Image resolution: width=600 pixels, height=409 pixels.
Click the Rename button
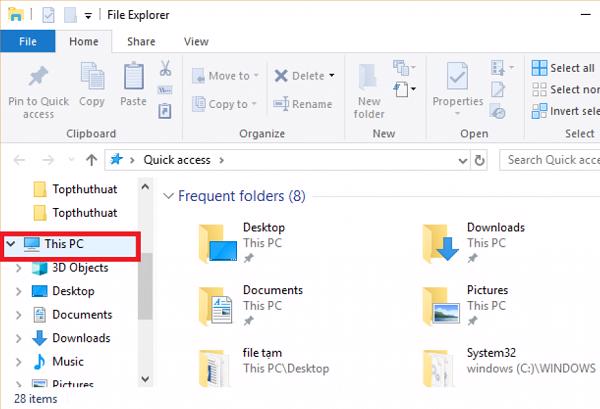click(303, 104)
